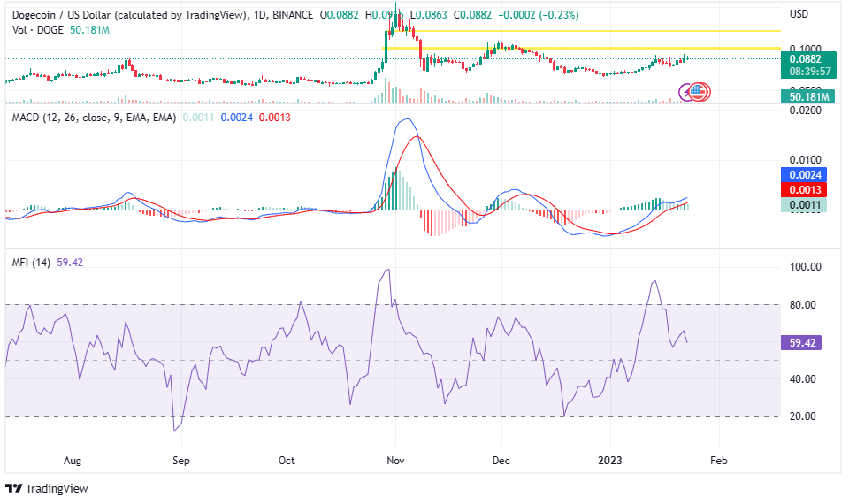Click the MACD (12, 26, close, 9, EMA, EMA) label
Screen dimensions: 849x504
coord(94,118)
